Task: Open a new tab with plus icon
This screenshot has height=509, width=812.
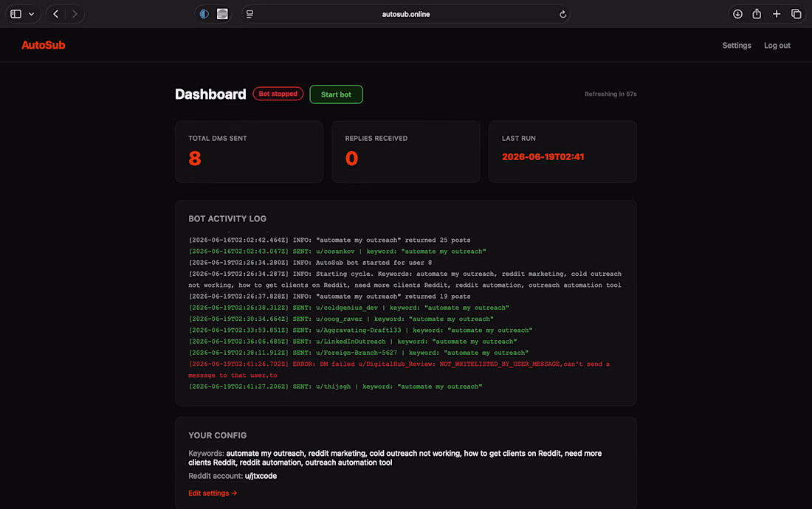Action: click(x=777, y=14)
